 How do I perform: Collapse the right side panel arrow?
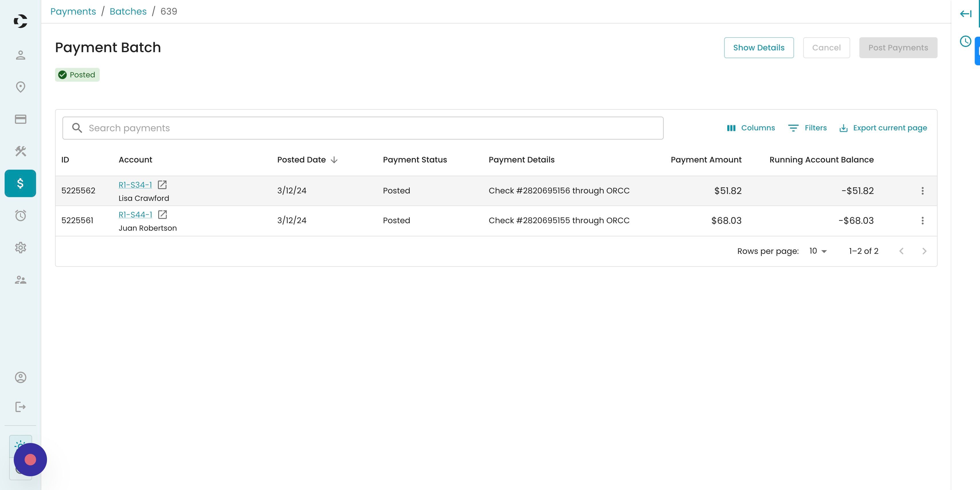pos(965,14)
